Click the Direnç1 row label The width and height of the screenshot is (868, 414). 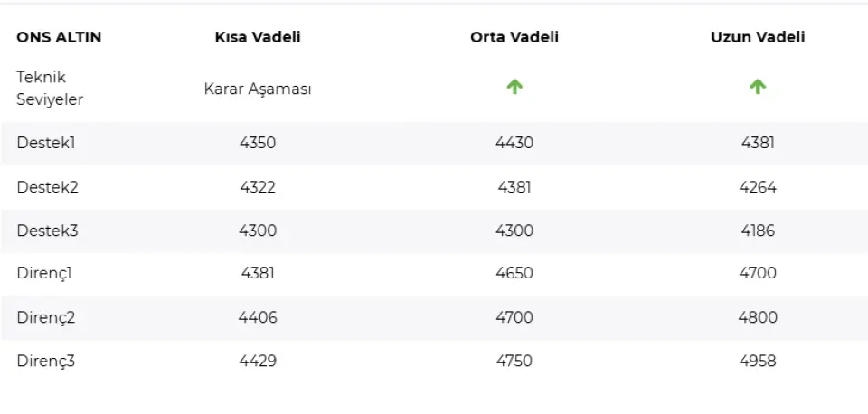click(44, 273)
